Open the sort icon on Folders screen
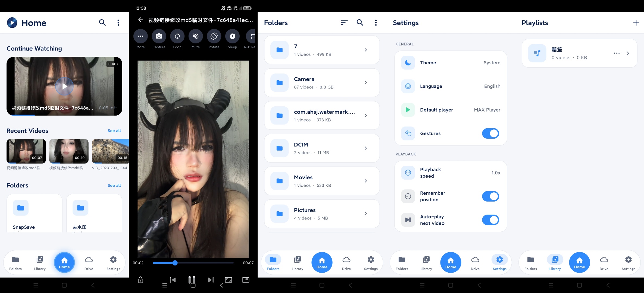Screen dimensions: 644x293 point(344,23)
